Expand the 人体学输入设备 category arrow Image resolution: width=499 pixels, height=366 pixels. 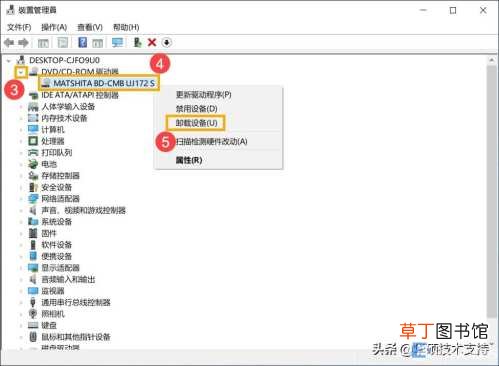click(21, 107)
